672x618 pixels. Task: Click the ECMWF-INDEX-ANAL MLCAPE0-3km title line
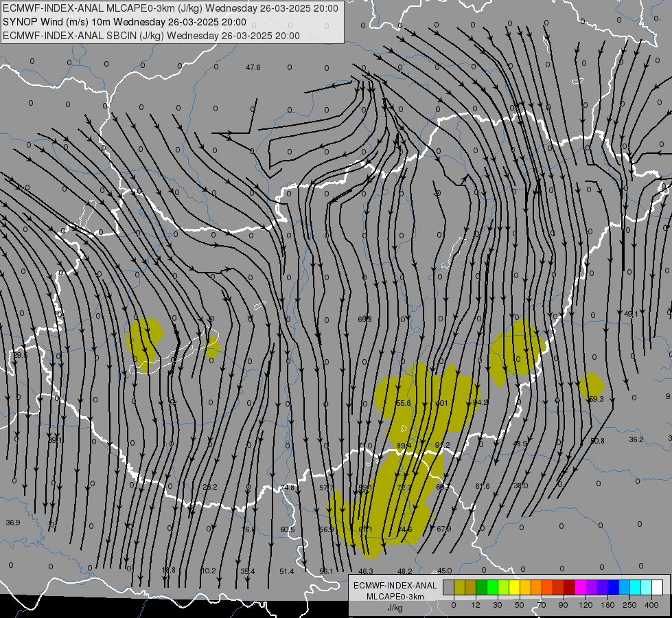coord(170,8)
